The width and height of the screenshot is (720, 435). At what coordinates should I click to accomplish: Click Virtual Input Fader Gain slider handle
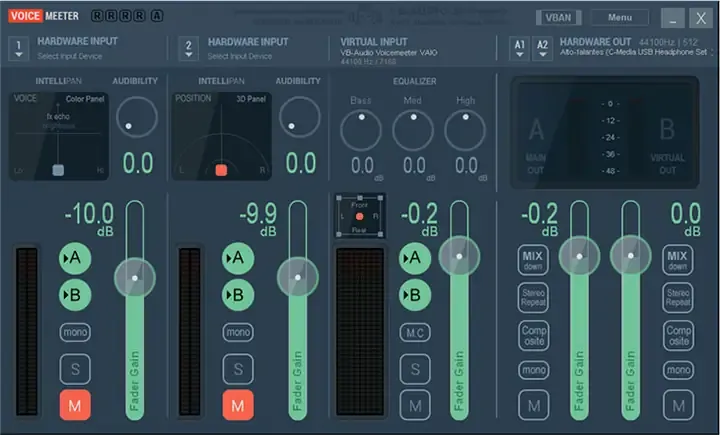(459, 256)
